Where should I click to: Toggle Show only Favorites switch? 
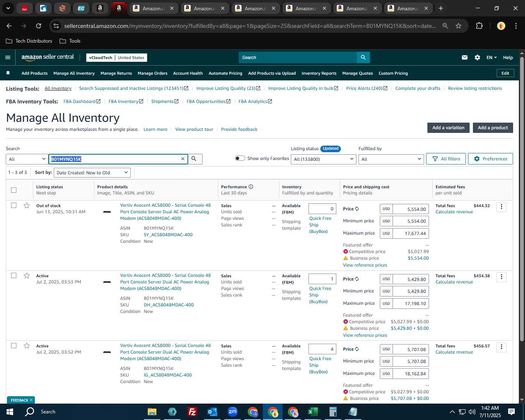pyautogui.click(x=240, y=158)
